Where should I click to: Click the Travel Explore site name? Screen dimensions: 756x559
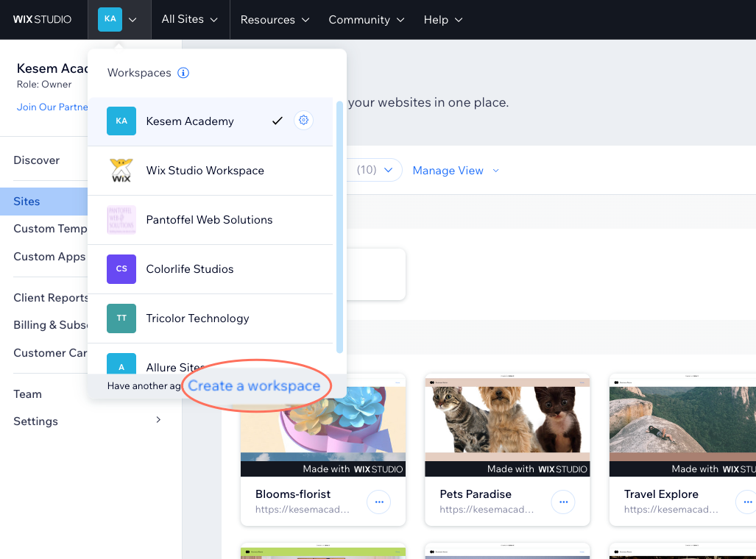(x=661, y=494)
